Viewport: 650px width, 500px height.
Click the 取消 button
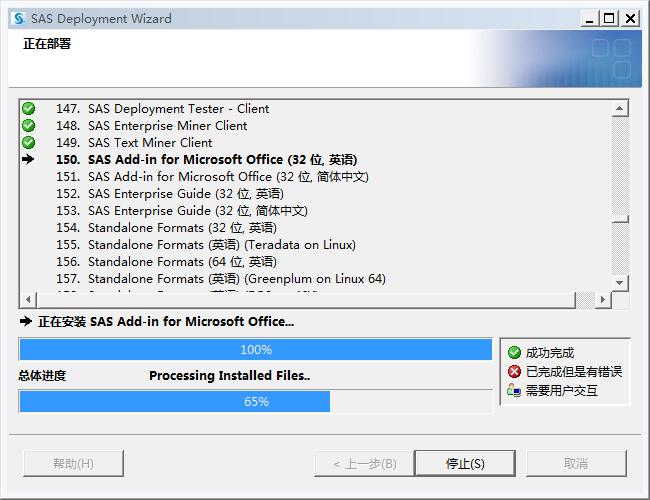576,463
